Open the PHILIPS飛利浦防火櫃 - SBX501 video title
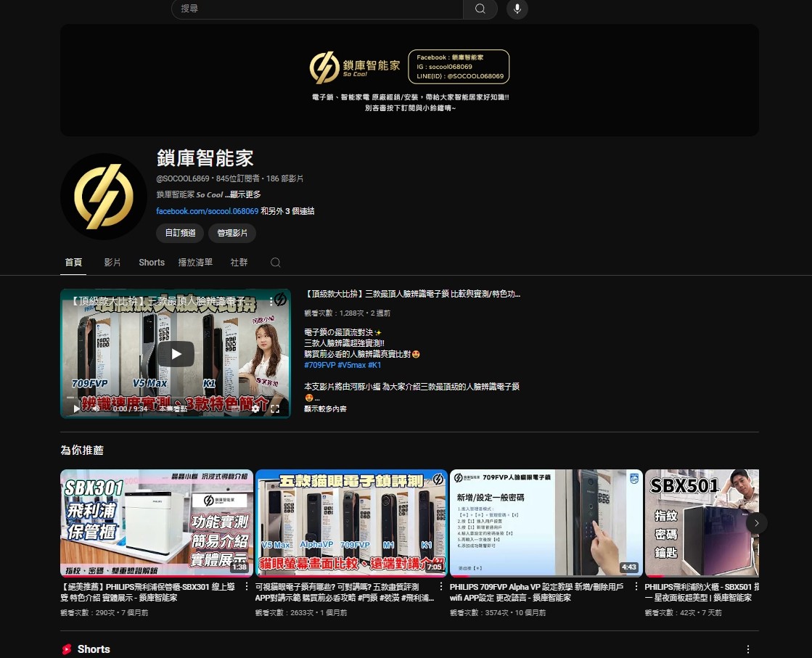The image size is (812, 658). click(702, 592)
